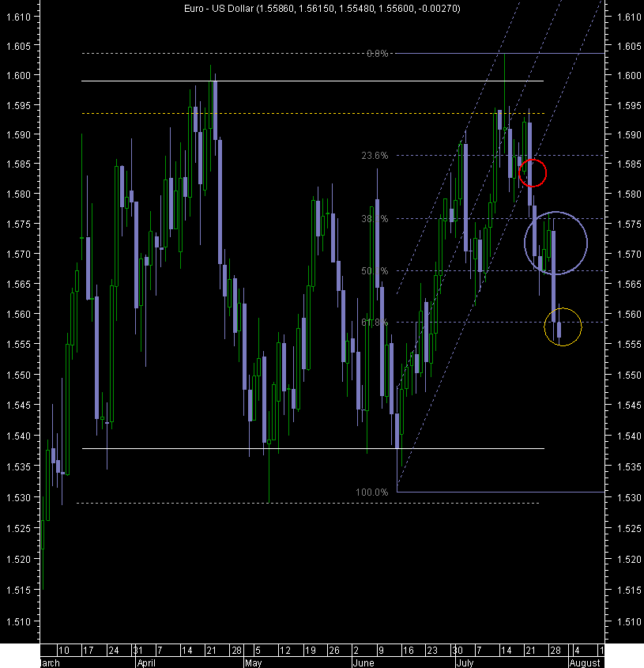Screen dimensions: 644x668
Task: Select the yellow dashed horizontal line
Action: coord(313,113)
